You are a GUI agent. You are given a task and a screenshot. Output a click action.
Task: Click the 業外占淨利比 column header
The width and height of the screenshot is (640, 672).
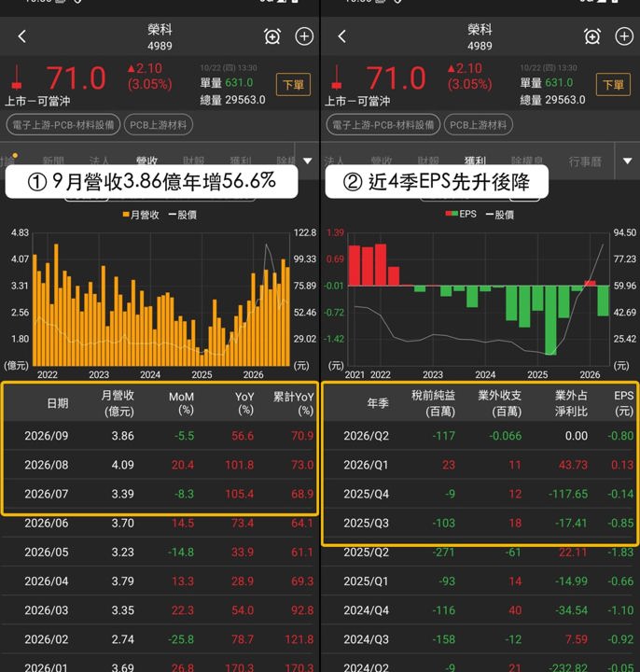pos(572,403)
